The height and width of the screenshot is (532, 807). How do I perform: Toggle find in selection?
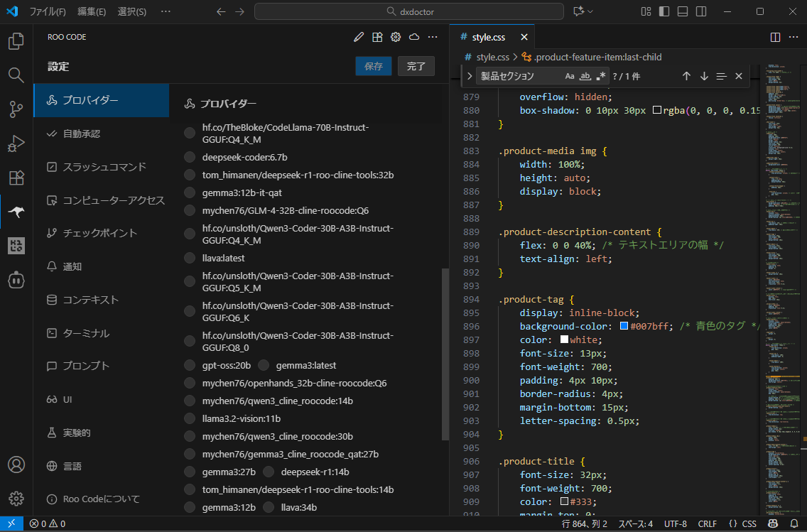pos(722,76)
